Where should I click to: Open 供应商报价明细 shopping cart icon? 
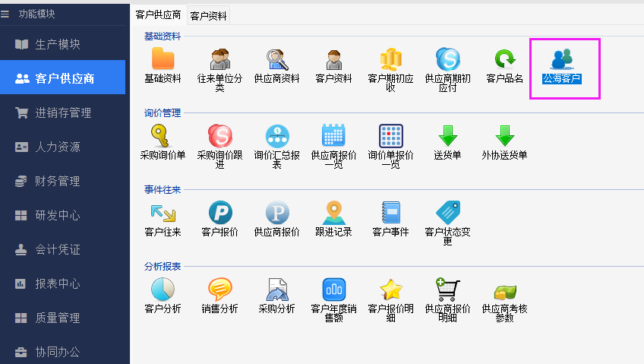click(x=447, y=290)
